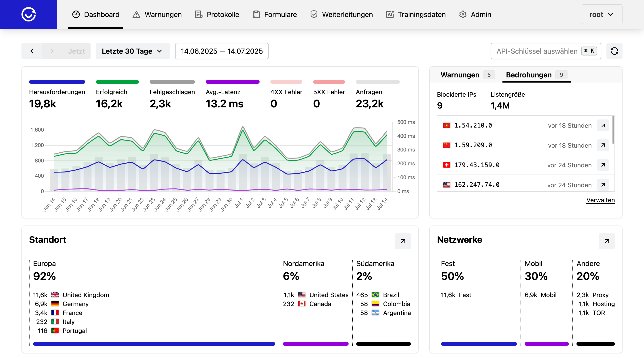Open Protokolle in navigation bar
Image resolution: width=644 pixels, height=358 pixels.
(x=217, y=15)
